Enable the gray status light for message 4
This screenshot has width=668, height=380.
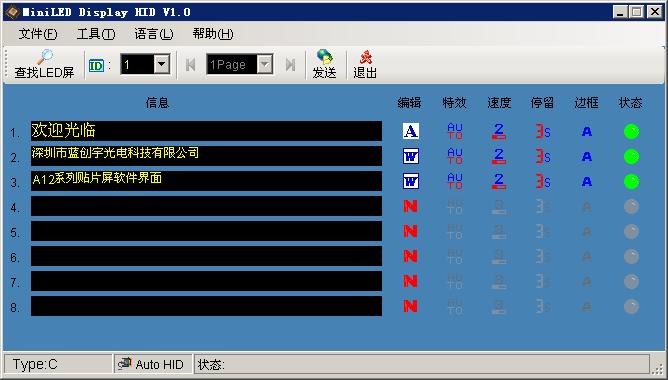631,207
